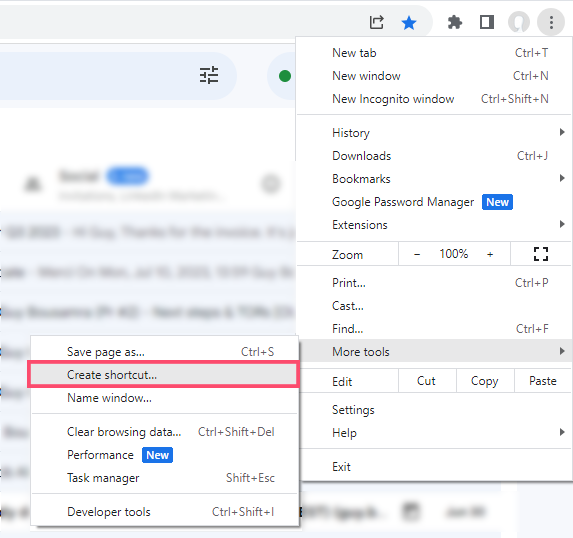Open the Extensions puzzle icon
573x538 pixels.
[x=455, y=22]
